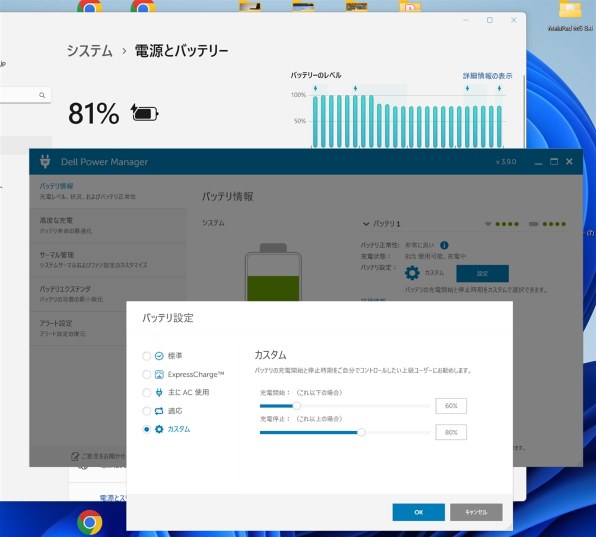The image size is (596, 537).
Task: Click the Dell Power Manager plug logo
Action: tap(45, 162)
